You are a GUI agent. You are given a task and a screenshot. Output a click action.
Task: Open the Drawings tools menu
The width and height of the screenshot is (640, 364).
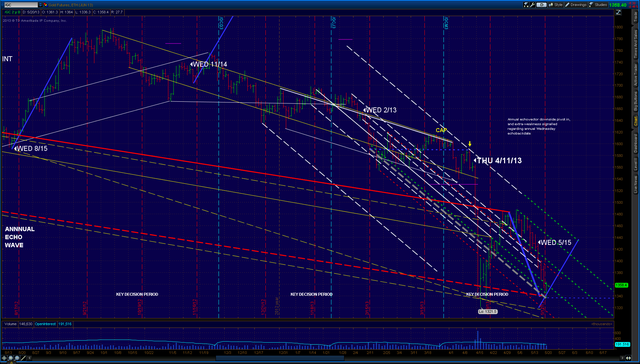(x=576, y=5)
